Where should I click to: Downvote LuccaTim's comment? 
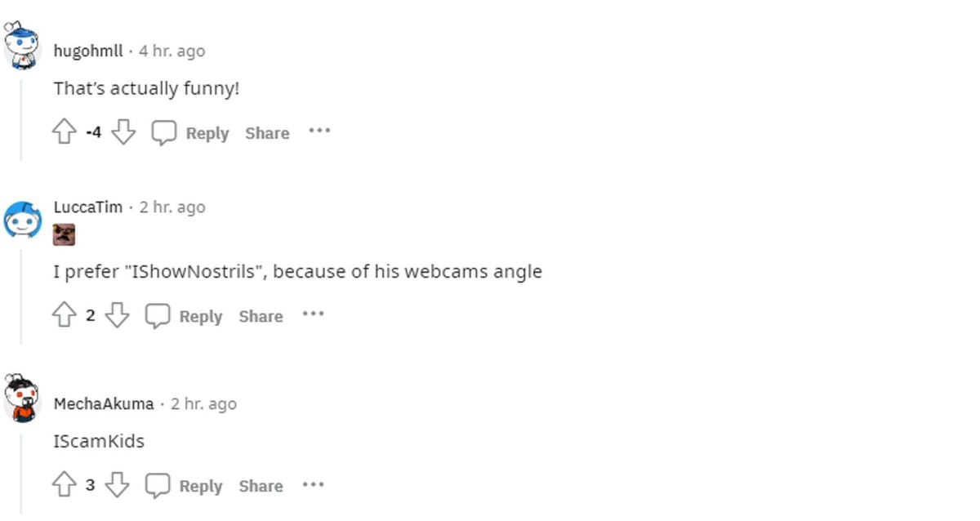coord(117,315)
